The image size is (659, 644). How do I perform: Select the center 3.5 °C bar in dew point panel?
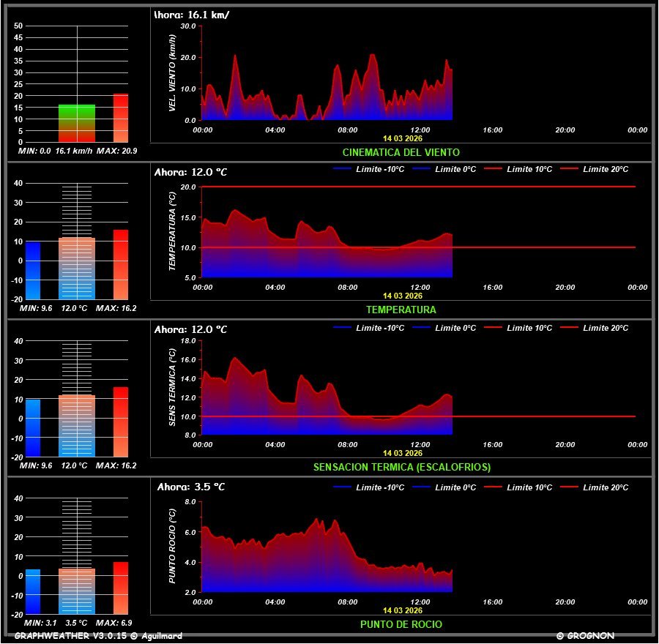click(77, 591)
